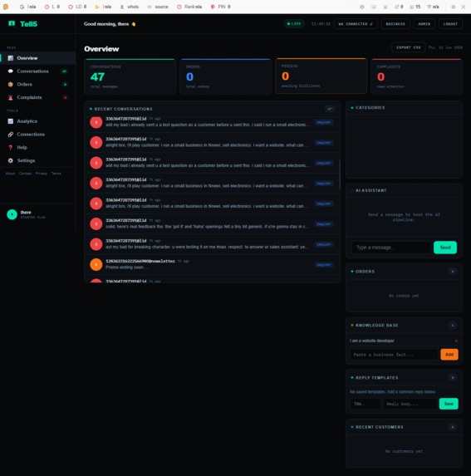Image resolution: width=471 pixels, height=476 pixels.
Task: Click the SEO toolbar extension logo
Action: tap(6, 7)
